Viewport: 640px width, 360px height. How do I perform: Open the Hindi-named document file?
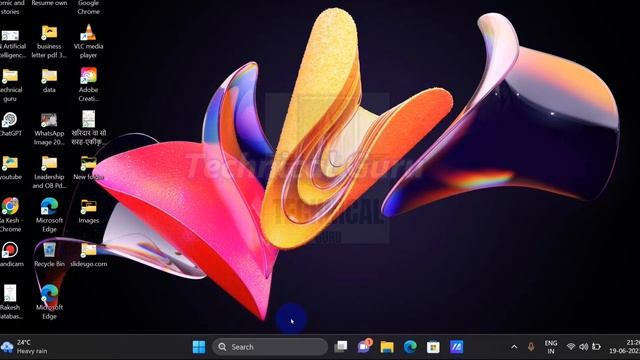point(88,127)
